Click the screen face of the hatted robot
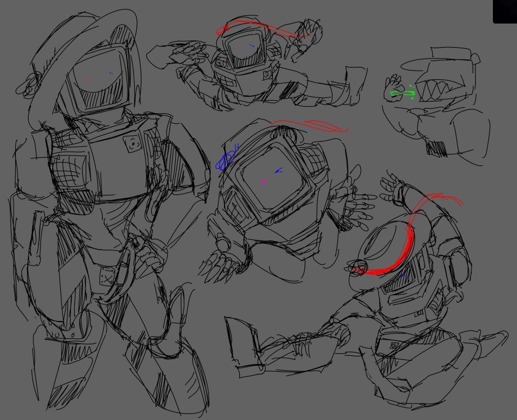517x420 pixels. pos(96,77)
